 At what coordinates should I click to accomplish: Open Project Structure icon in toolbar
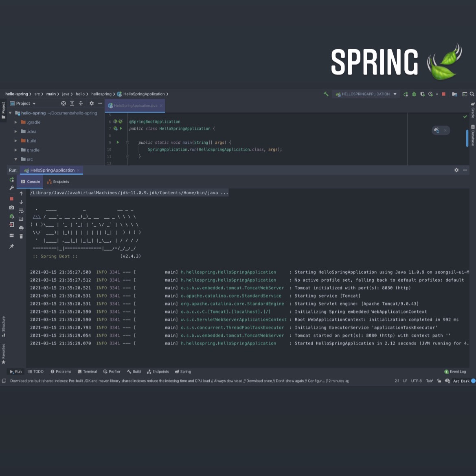(x=454, y=94)
